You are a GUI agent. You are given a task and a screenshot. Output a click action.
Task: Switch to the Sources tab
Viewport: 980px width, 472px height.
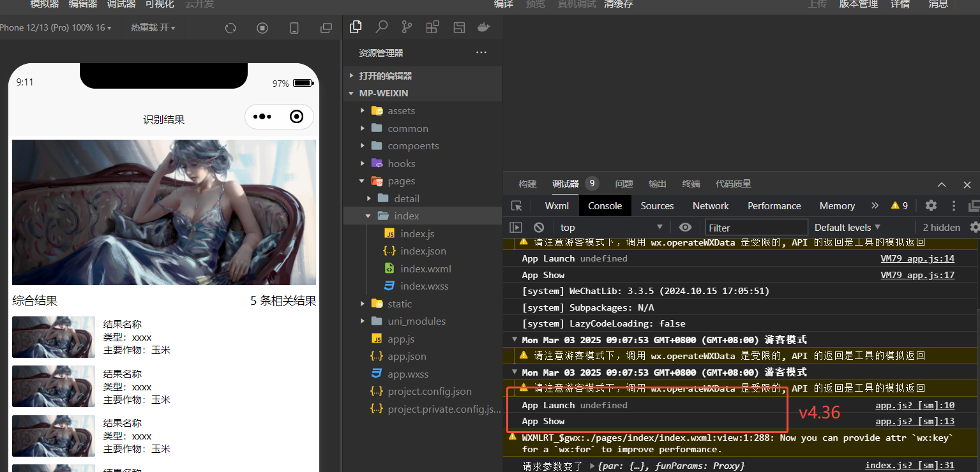[657, 205]
